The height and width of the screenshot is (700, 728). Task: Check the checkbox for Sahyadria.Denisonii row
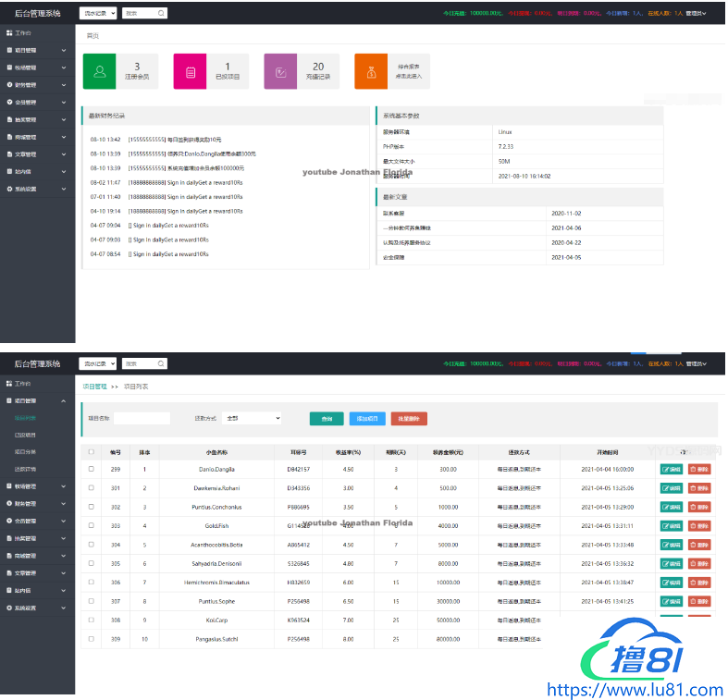[91, 563]
